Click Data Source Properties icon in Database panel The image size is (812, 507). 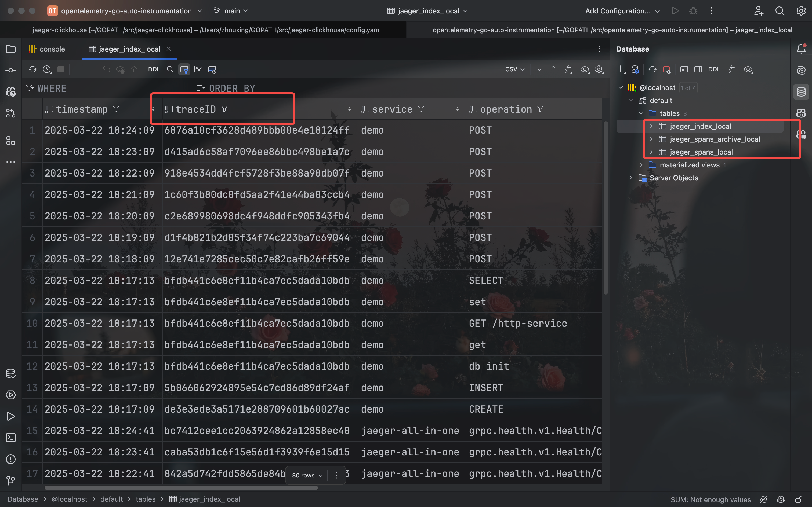pyautogui.click(x=635, y=69)
